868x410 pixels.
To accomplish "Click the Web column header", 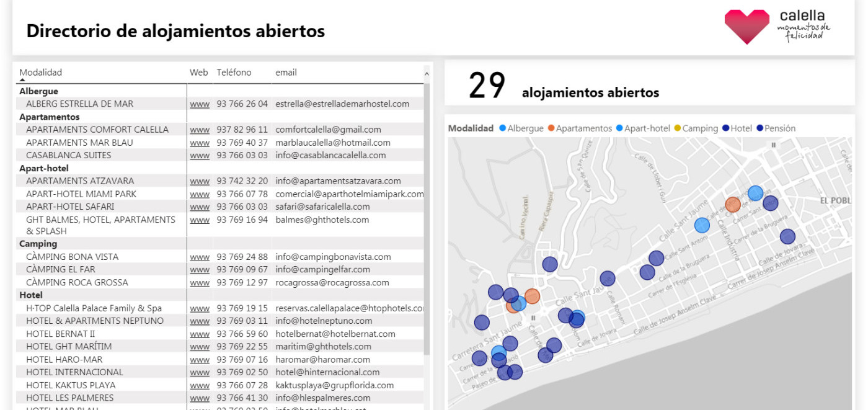I will pos(198,73).
